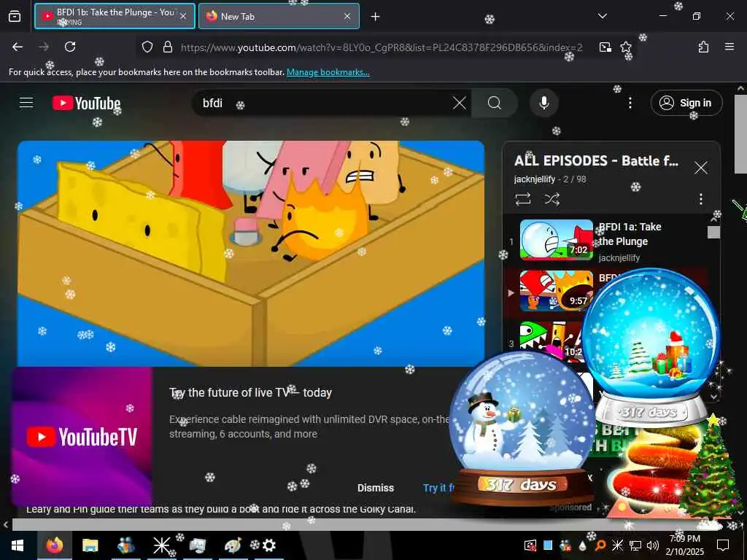Search with your voice microphone
This screenshot has height=560, width=747.
(x=544, y=103)
